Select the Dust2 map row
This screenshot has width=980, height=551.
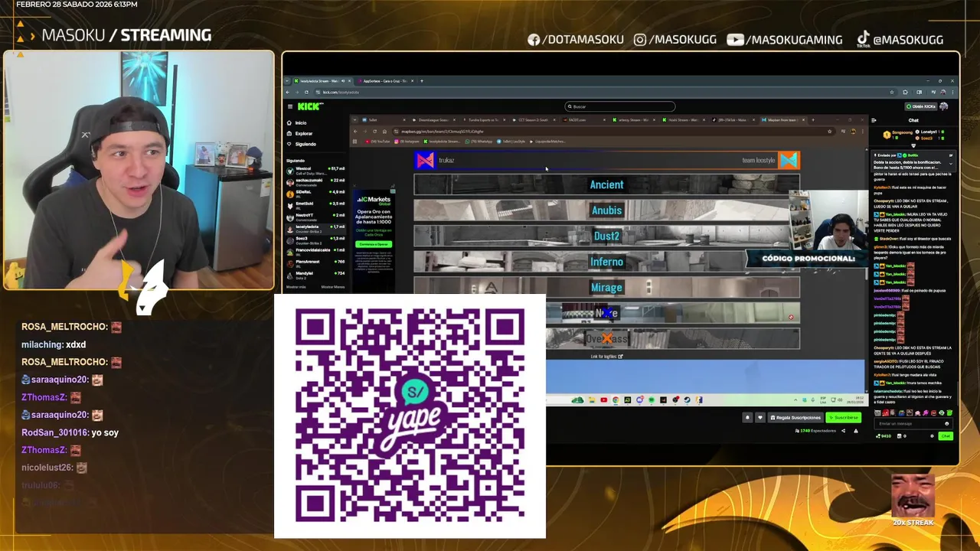606,236
